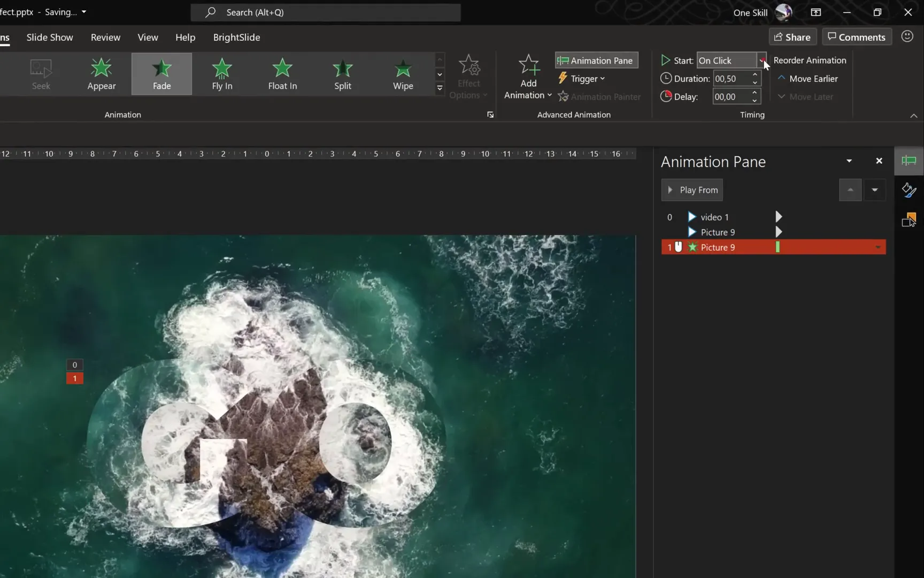Open the Animation timing dialog launcher
This screenshot has width=924, height=578.
(490, 115)
